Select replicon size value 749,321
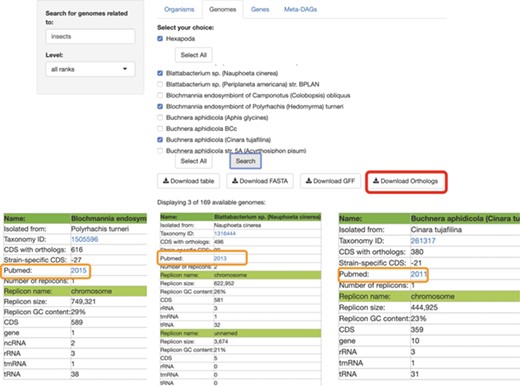 83,302
